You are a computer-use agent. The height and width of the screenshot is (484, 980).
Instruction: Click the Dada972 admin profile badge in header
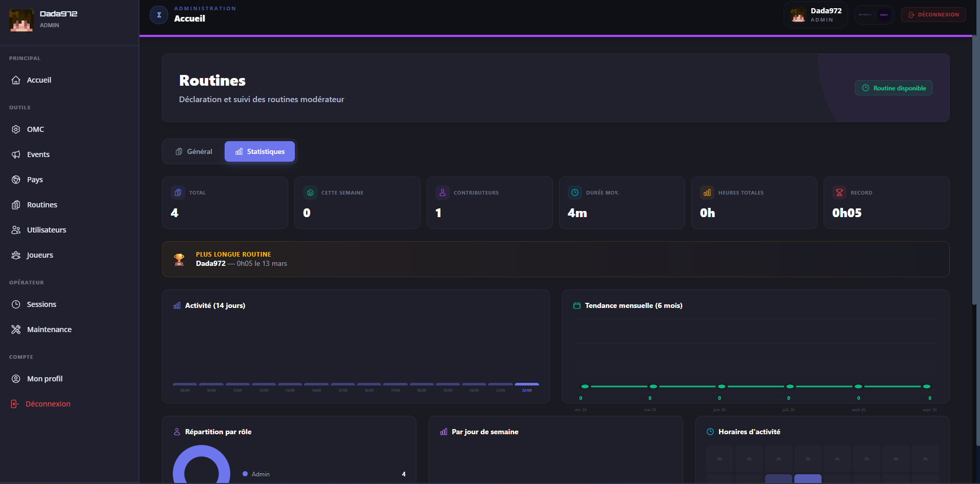tap(816, 15)
